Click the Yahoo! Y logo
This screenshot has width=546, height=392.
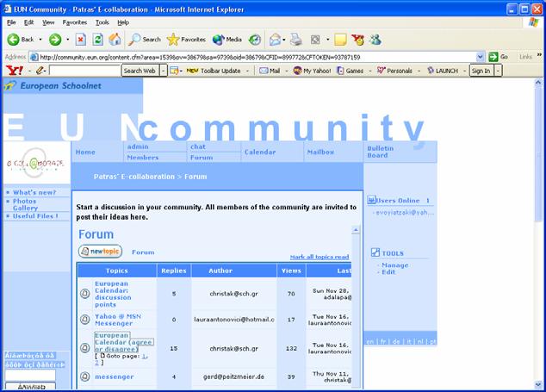[15, 71]
